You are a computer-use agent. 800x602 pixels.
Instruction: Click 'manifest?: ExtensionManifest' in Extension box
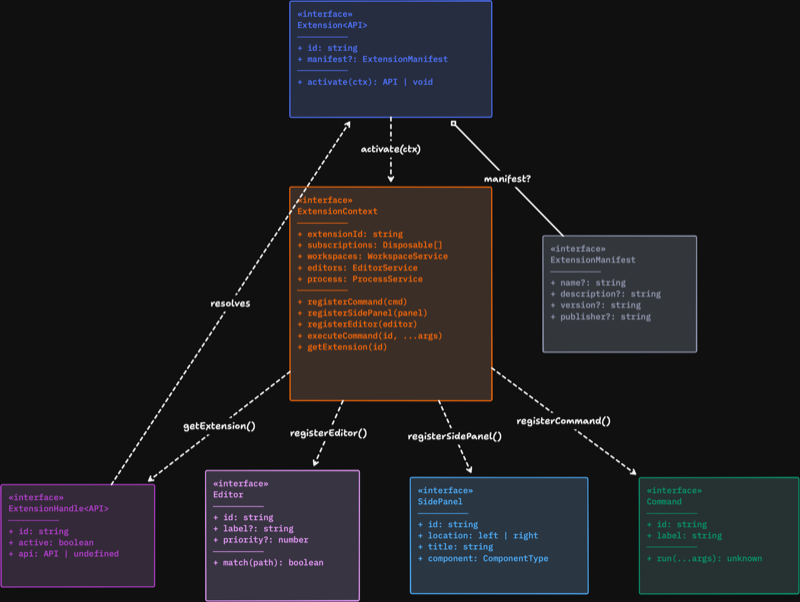click(377, 59)
